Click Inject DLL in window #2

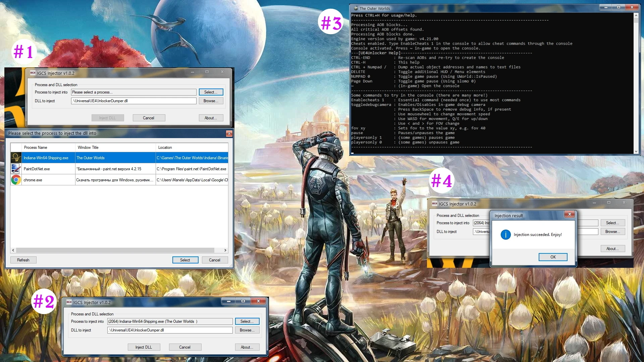(x=144, y=347)
